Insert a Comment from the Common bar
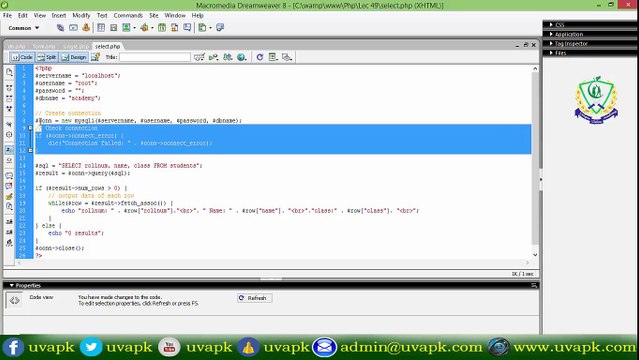This screenshot has width=639, height=360. tap(187, 28)
